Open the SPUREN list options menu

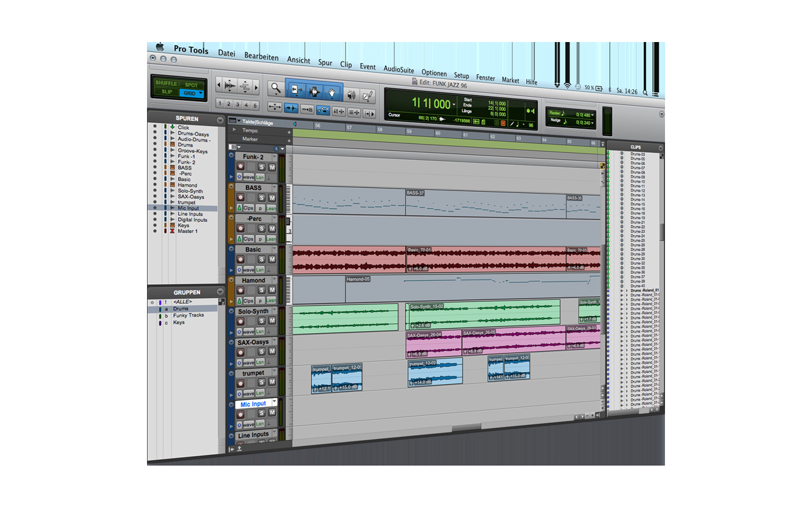click(x=220, y=120)
